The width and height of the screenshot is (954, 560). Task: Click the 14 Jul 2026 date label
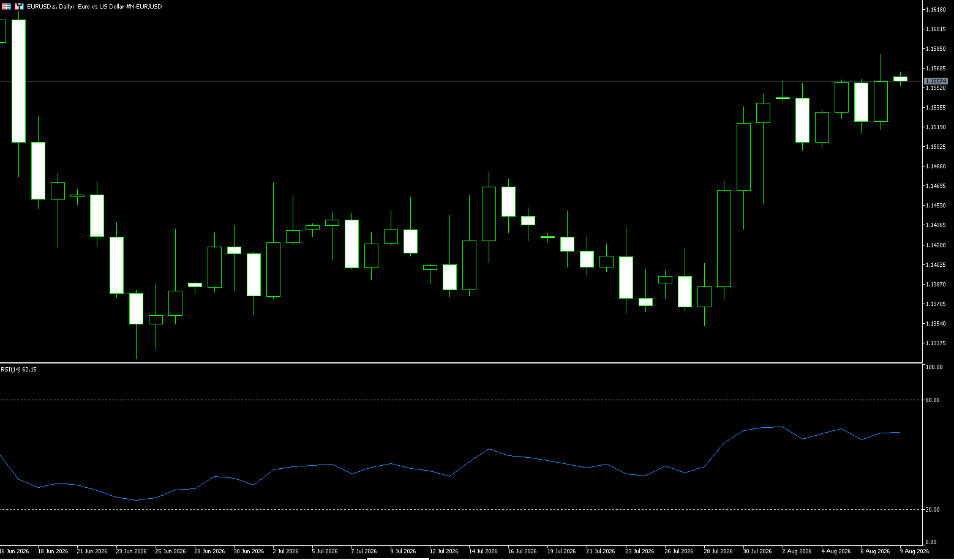(x=483, y=551)
